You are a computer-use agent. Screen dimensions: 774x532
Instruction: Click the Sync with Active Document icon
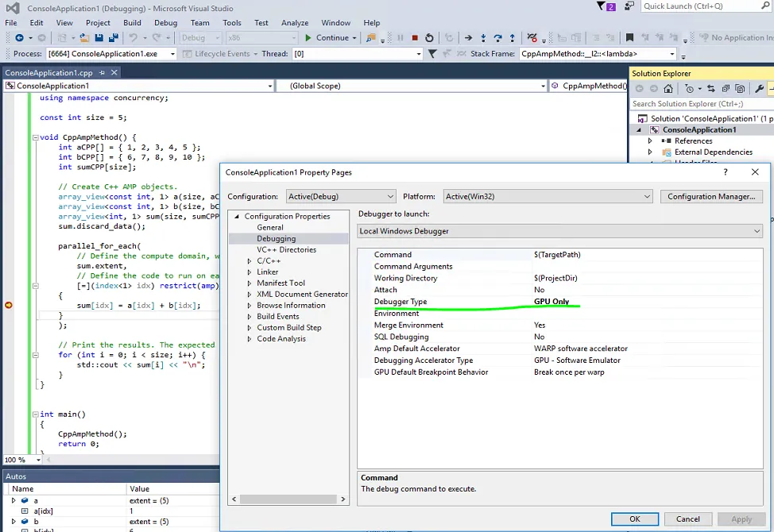[710, 89]
